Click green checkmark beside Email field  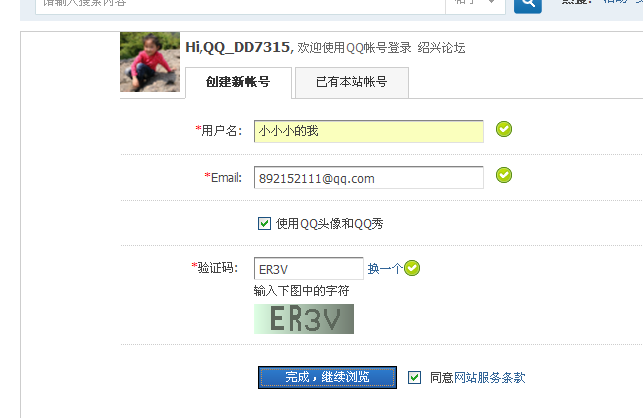[x=504, y=175]
